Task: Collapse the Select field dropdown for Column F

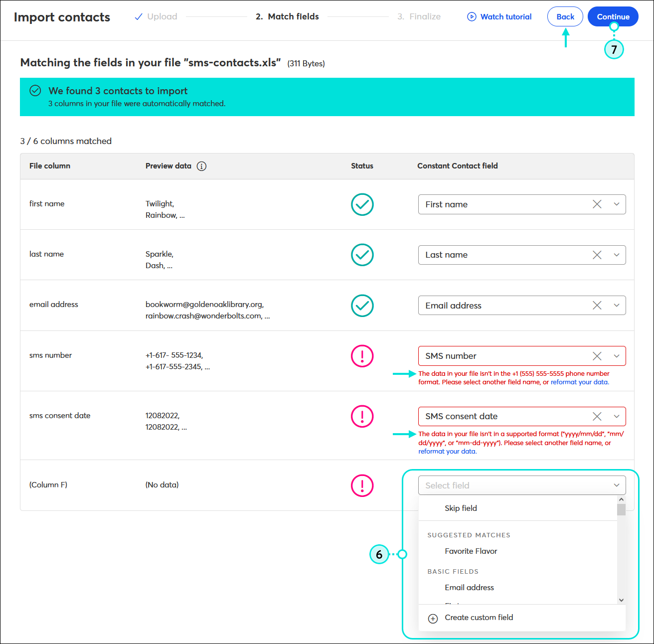Action: (617, 485)
